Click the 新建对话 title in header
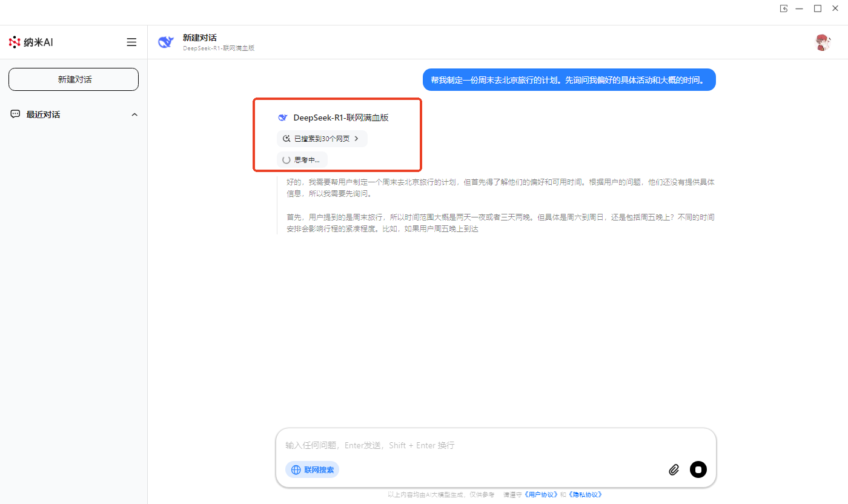 [199, 38]
